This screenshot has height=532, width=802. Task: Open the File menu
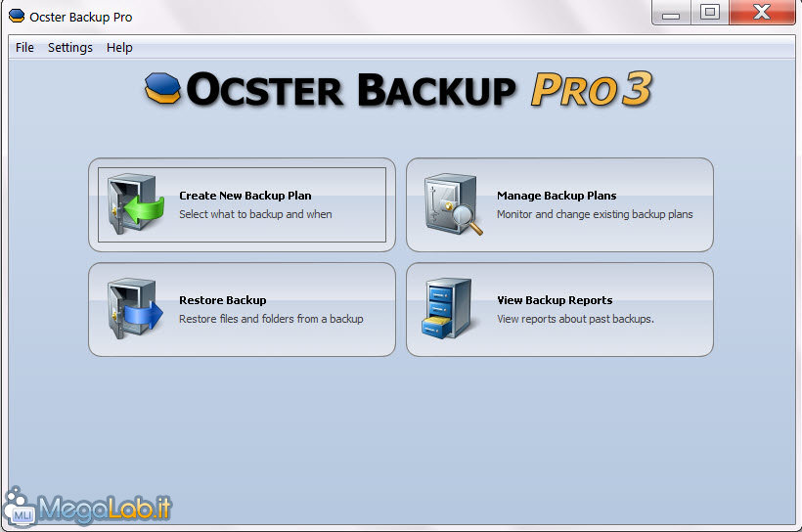pyautogui.click(x=24, y=48)
